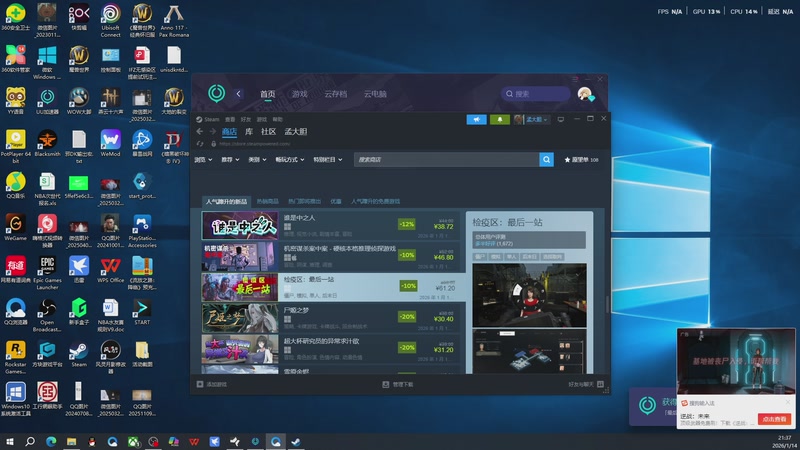Click Steam's Big Picture monitor icon
This screenshot has width=800, height=450.
(x=561, y=119)
